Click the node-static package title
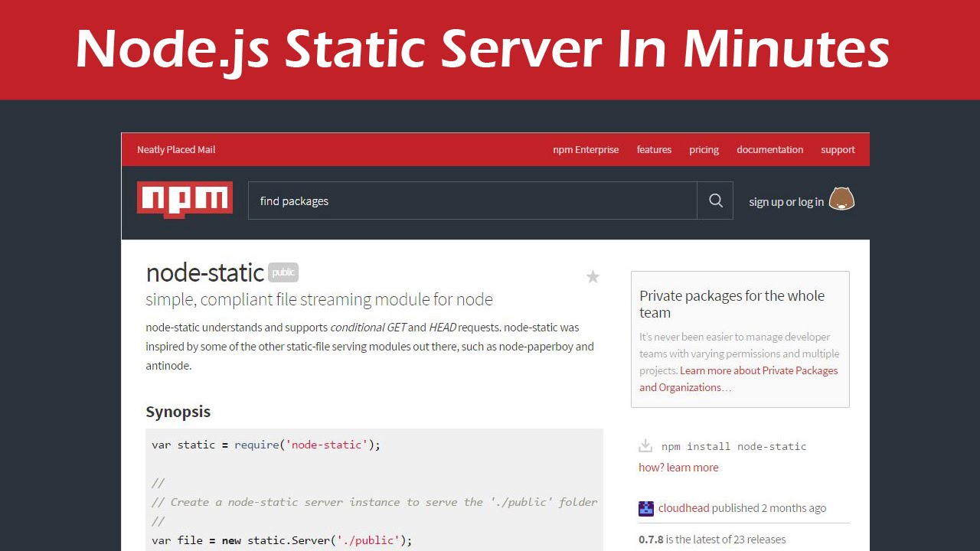 205,272
